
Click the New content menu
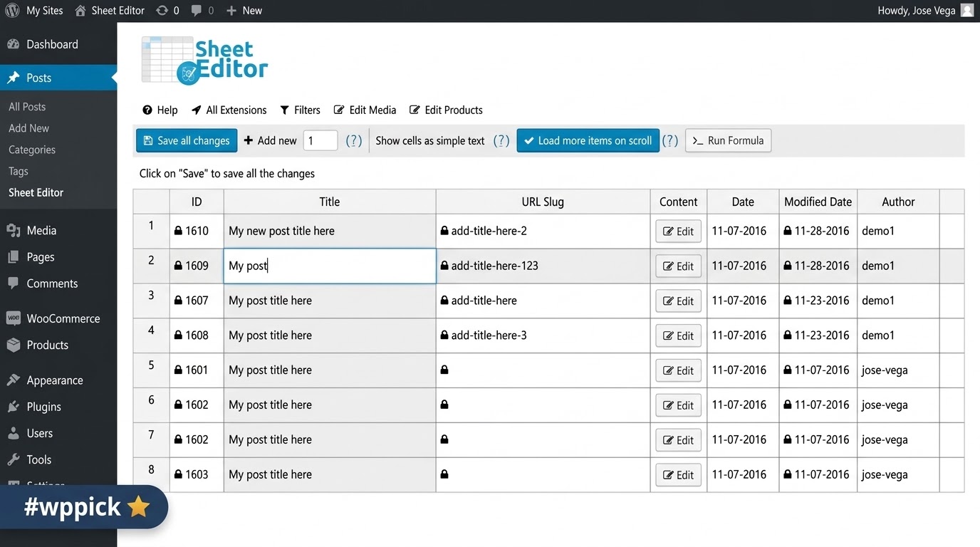[244, 11]
